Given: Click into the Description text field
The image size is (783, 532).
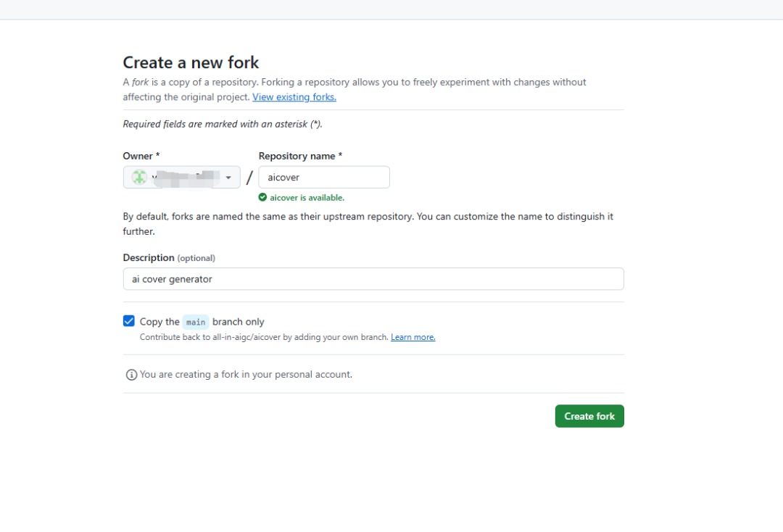Looking at the screenshot, I should [373, 279].
